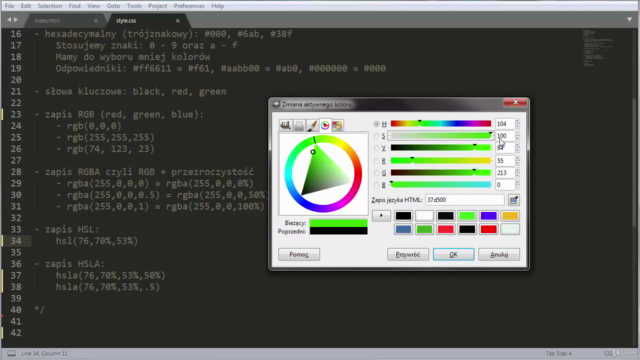Increase the B value with stepper
640x360 pixels.
coord(517,182)
